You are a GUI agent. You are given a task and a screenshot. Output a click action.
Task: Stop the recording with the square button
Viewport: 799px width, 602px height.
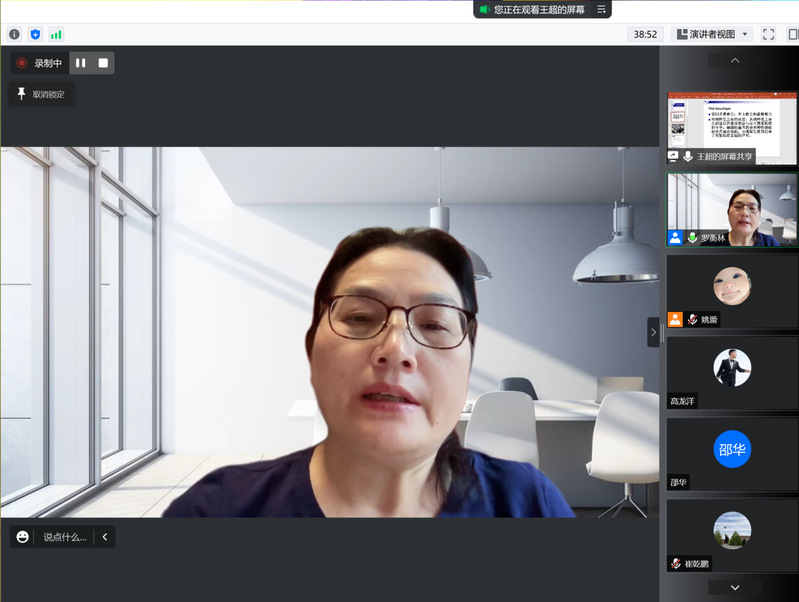[103, 63]
